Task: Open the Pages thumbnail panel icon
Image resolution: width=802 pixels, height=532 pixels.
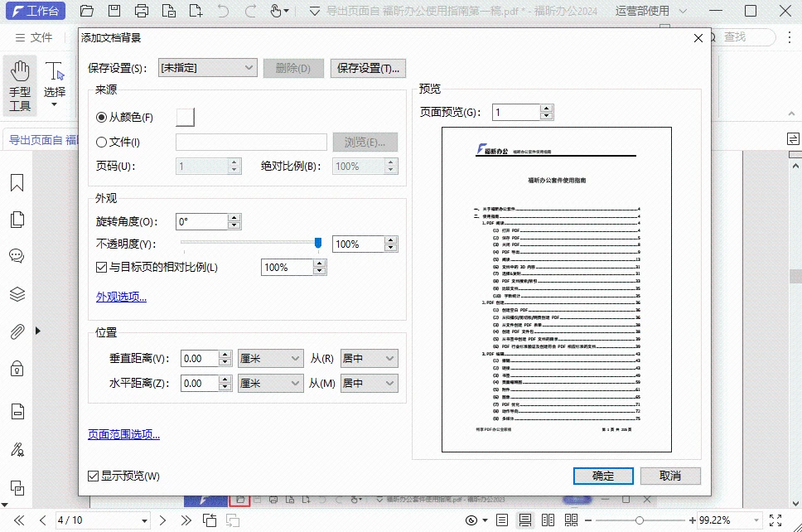Action: click(17, 220)
